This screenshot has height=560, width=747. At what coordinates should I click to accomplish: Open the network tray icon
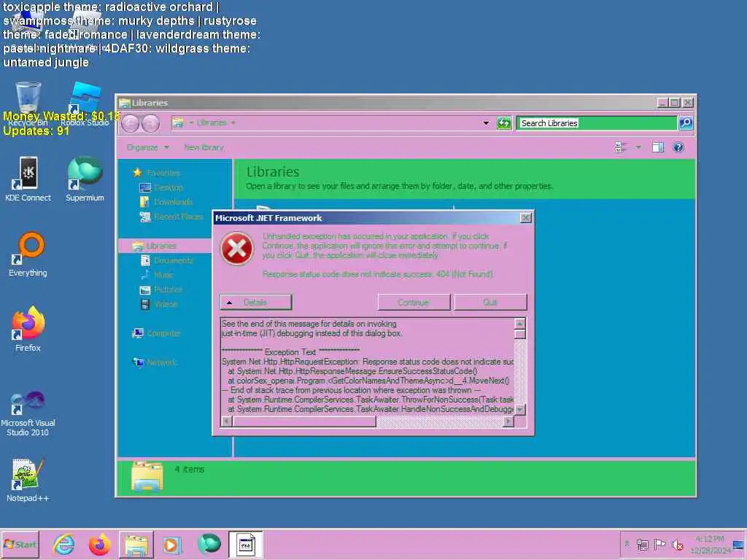coord(642,544)
